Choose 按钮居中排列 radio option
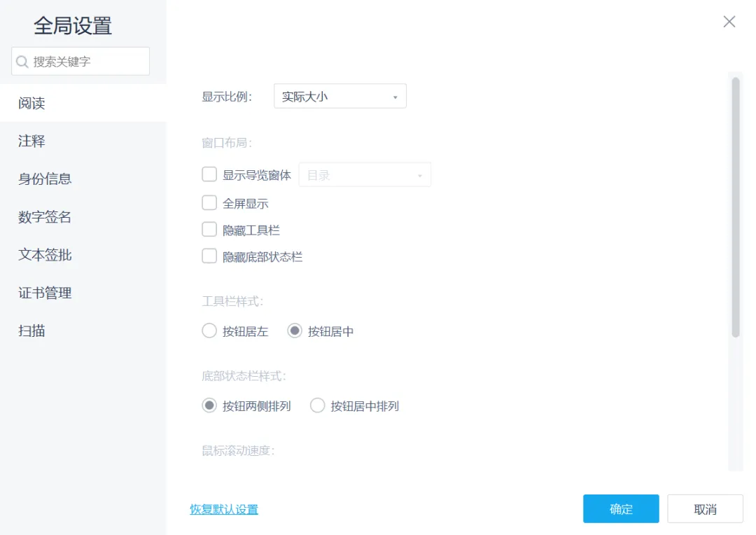The height and width of the screenshot is (535, 756). pyautogui.click(x=317, y=405)
